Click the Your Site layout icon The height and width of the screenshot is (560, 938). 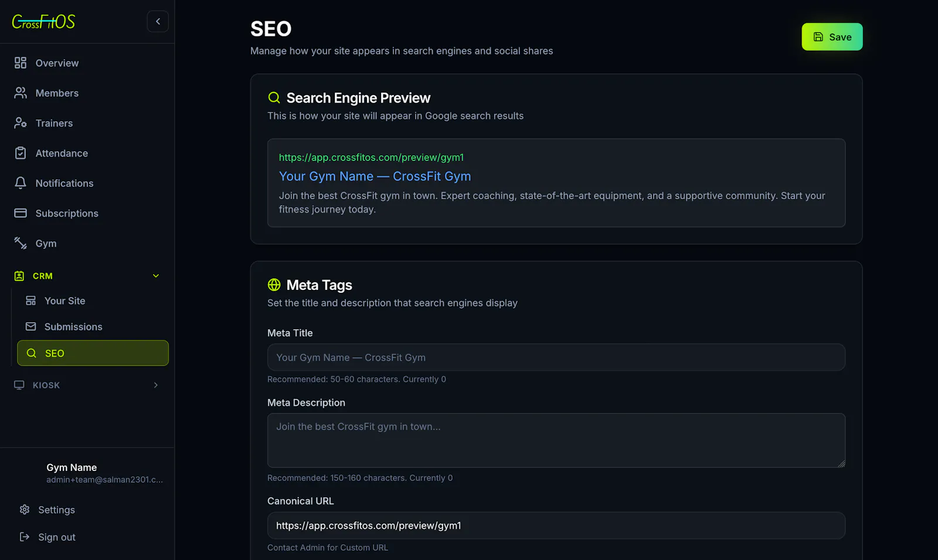point(31,301)
